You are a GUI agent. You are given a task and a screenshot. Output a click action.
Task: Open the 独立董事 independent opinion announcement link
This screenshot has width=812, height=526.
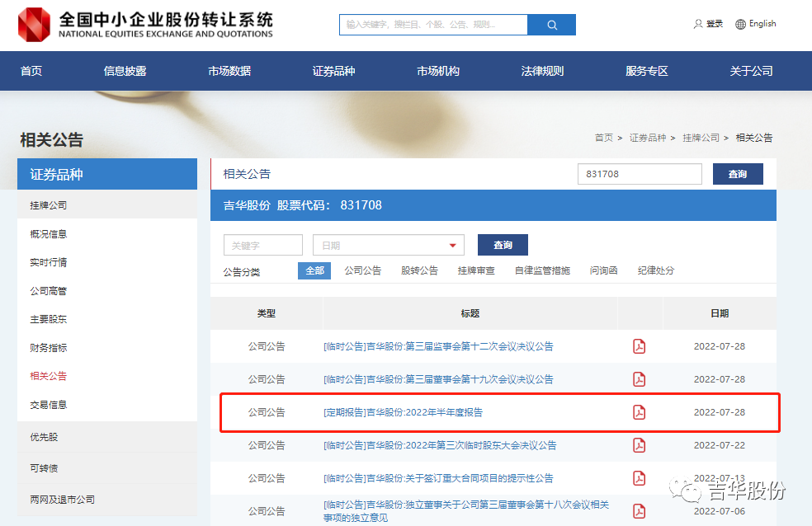click(466, 511)
